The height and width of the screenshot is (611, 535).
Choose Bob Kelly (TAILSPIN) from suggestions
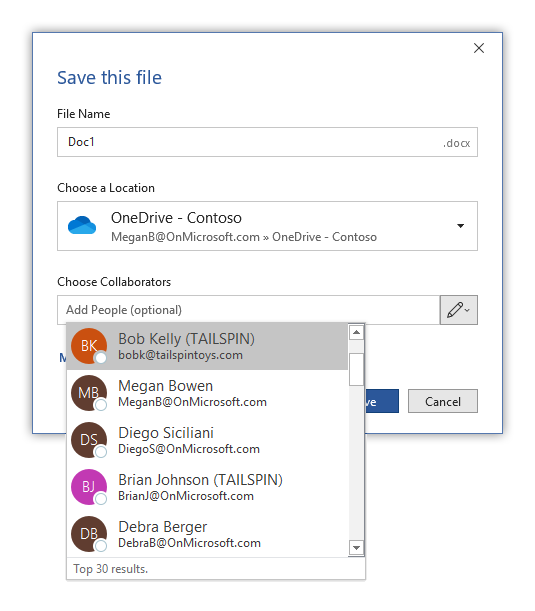point(207,346)
